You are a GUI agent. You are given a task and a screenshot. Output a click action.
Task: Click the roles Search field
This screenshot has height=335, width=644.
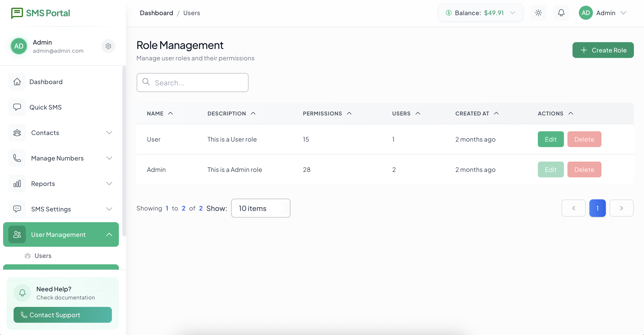point(193,83)
